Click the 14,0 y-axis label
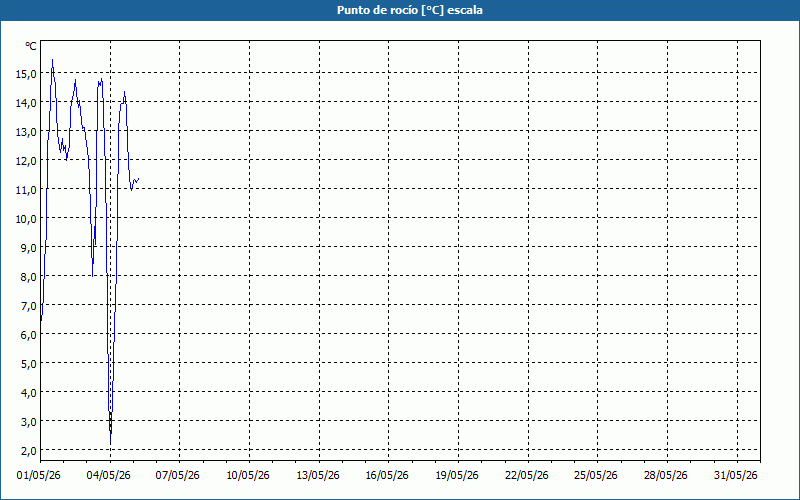The height and width of the screenshot is (500, 800). pos(27,103)
